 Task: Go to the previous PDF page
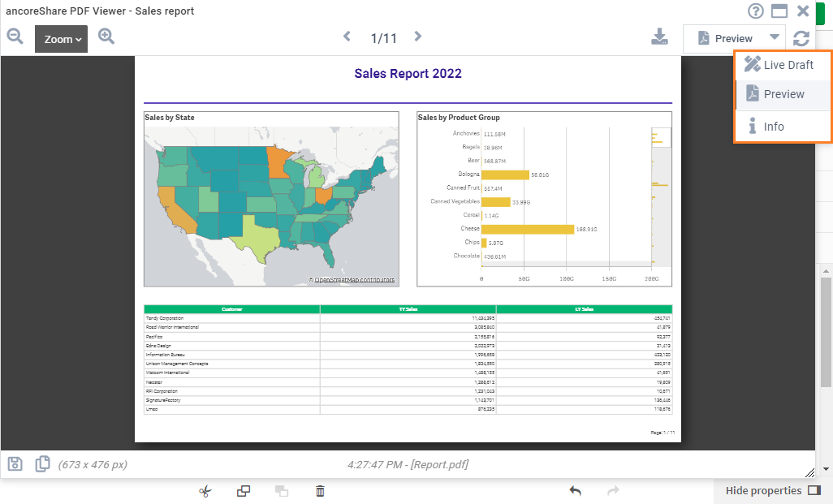(347, 37)
